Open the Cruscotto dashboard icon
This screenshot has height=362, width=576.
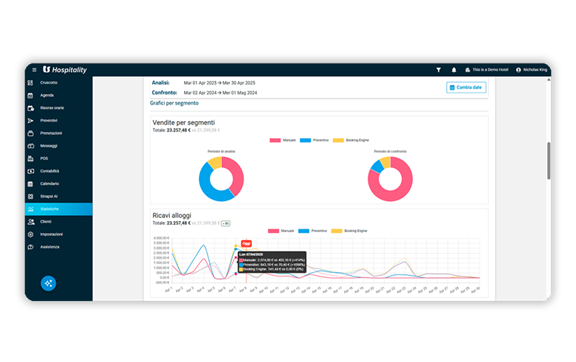[30, 83]
